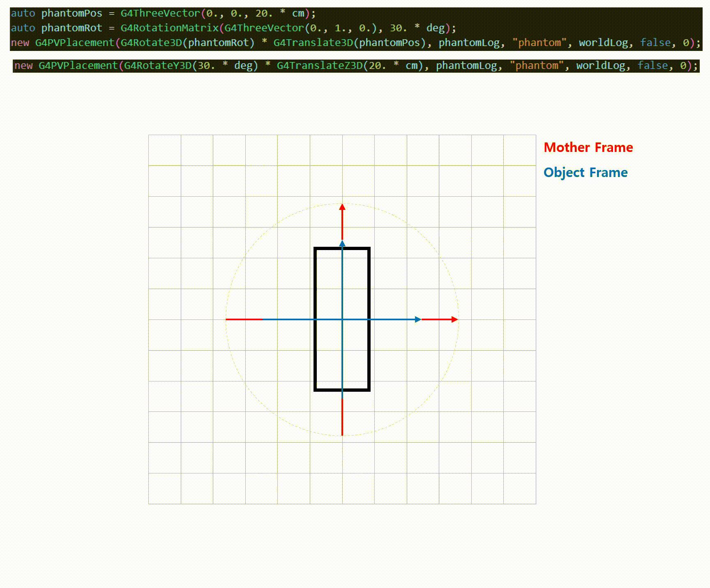Click the phantomRot variable declaration in line two
Viewport: 710px width, 588px height.
coord(71,28)
